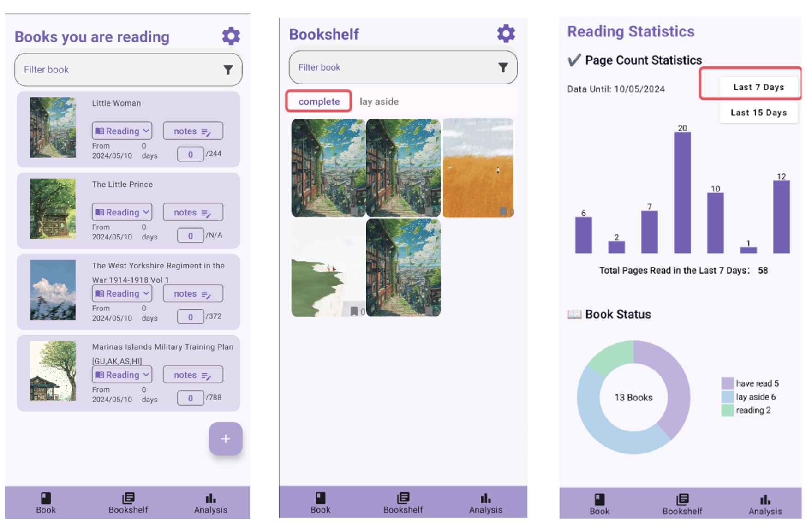Click the checkmark beside Page Count Statistics
Image resolution: width=812 pixels, height=525 pixels.
click(573, 60)
